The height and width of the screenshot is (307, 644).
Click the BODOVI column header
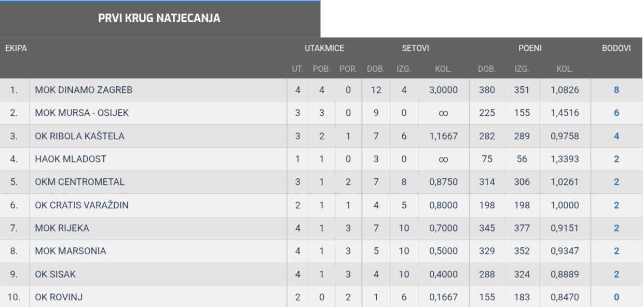pyautogui.click(x=616, y=48)
